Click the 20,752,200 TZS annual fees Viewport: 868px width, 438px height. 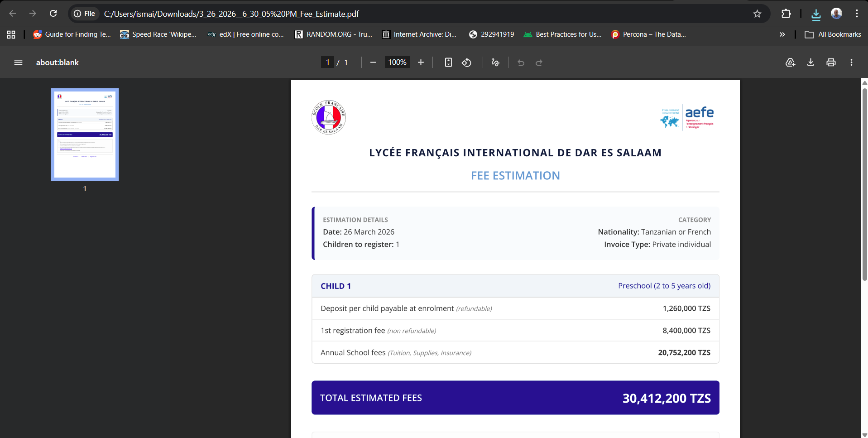click(x=684, y=352)
